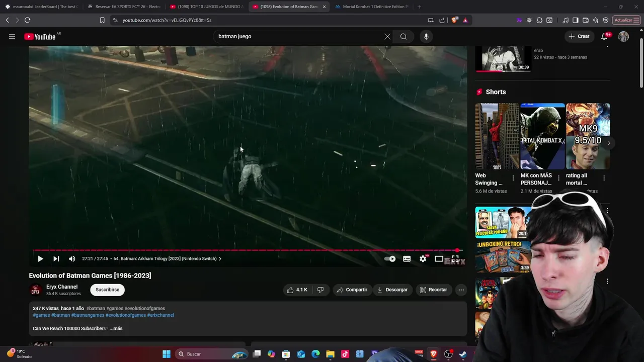Open Steam from the taskbar
Screen dimensions: 644x362
tap(463, 354)
